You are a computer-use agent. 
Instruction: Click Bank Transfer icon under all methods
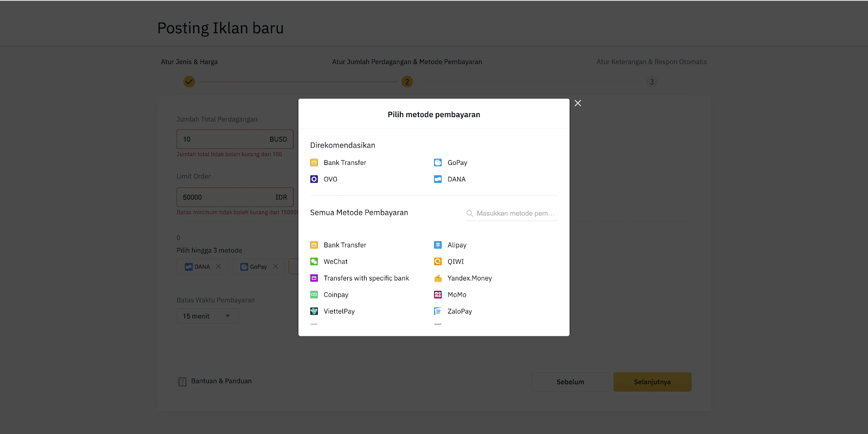(314, 245)
